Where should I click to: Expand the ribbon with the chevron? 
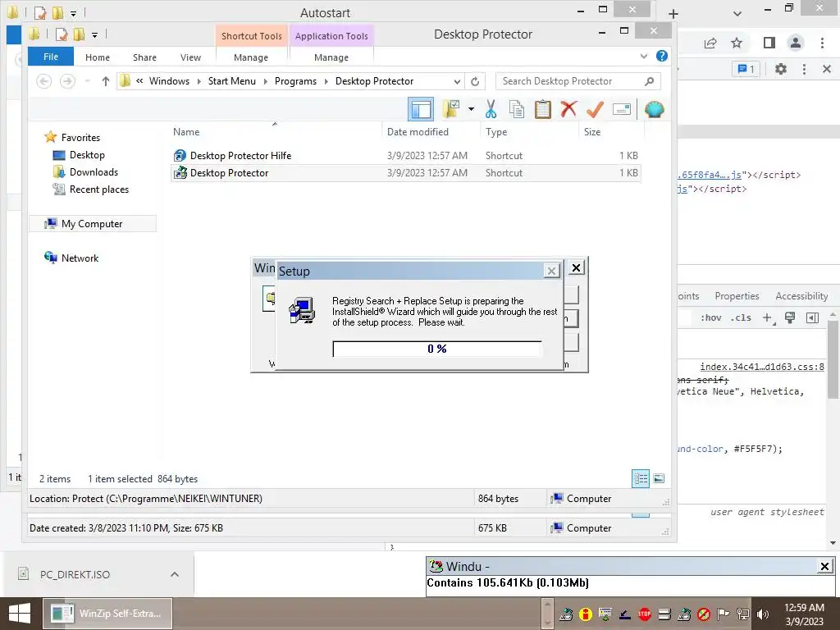click(x=644, y=56)
